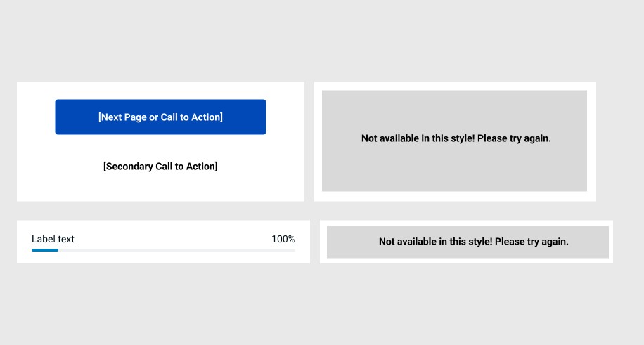The height and width of the screenshot is (345, 644).
Task: Click the "Please try again" text in tall placeholder
Action: (x=514, y=138)
